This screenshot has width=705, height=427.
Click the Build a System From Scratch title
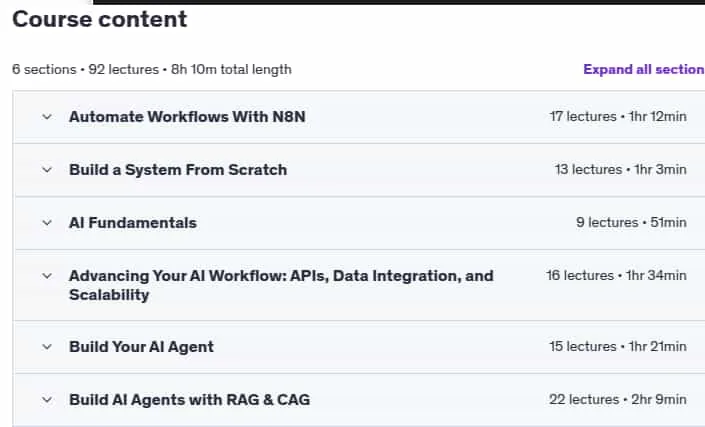(x=178, y=170)
